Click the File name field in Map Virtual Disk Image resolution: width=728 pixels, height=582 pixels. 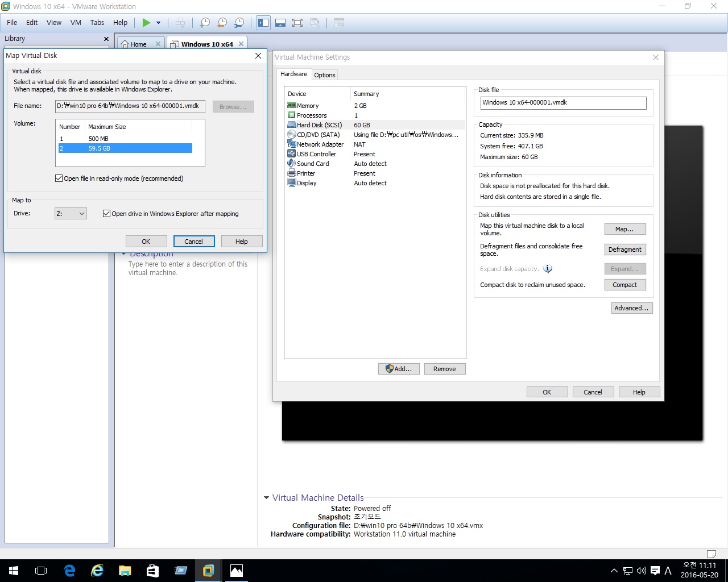point(130,106)
